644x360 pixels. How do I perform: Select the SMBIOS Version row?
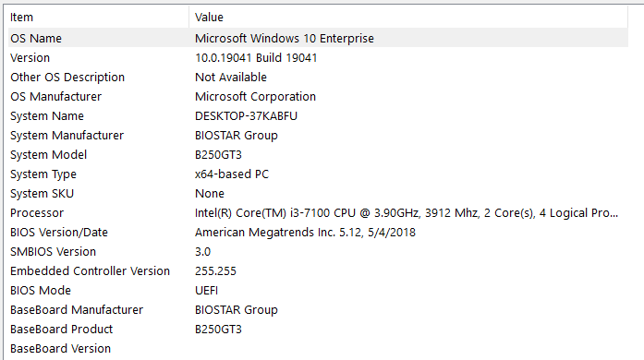pos(318,252)
